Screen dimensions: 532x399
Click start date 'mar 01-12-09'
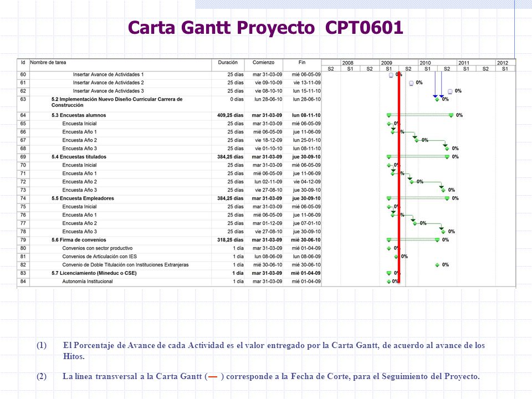(268, 223)
